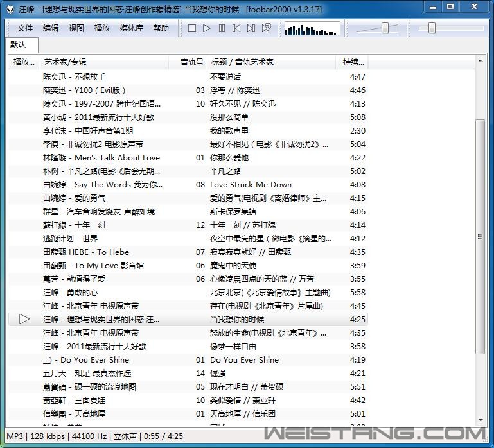Open the 文件 menu
This screenshot has width=494, height=448.
click(25, 28)
